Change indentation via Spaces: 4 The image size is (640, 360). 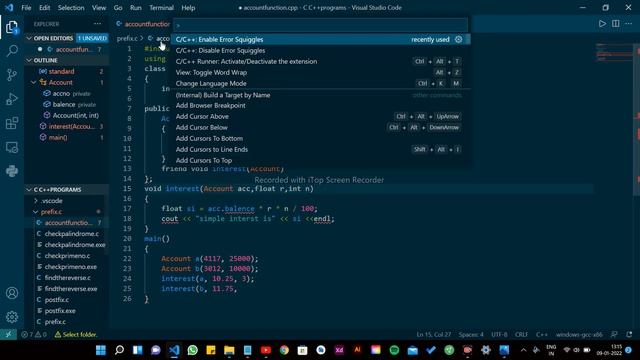click(471, 334)
